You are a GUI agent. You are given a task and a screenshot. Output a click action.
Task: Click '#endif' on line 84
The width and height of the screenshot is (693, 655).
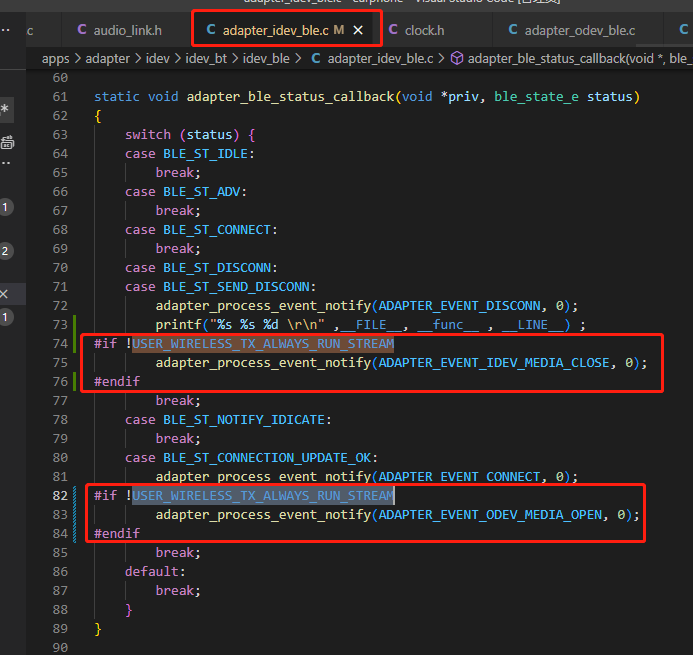tap(117, 534)
